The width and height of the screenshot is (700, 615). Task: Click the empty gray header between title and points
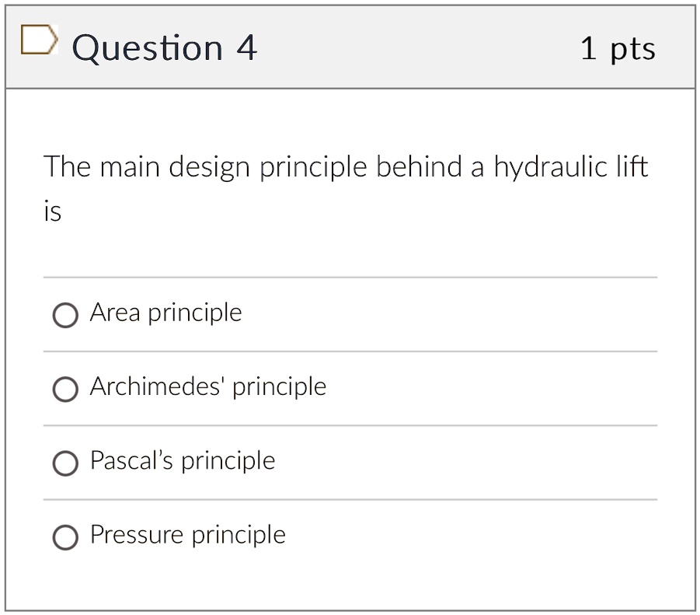click(420, 48)
